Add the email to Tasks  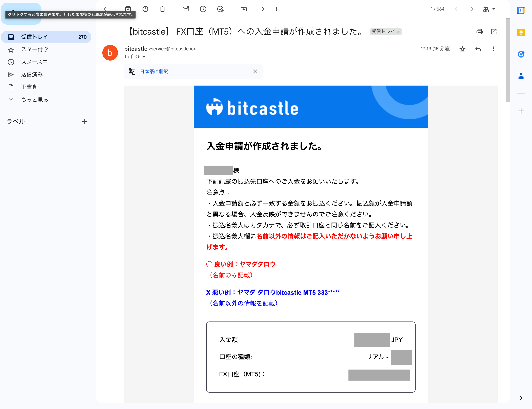coord(220,9)
